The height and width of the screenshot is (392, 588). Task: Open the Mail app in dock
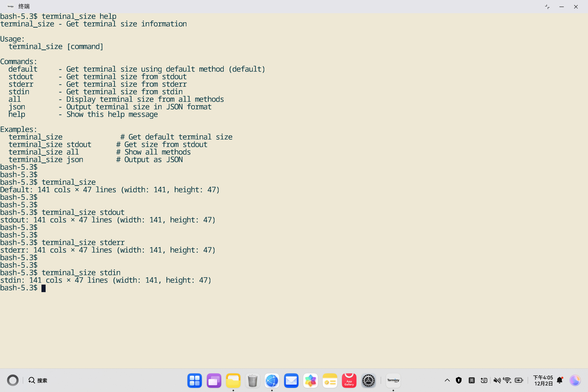[291, 381]
